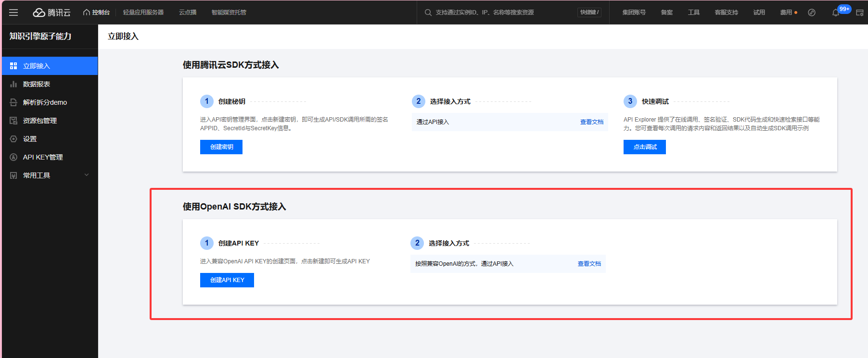Open the 集团账号 top menu

click(634, 12)
